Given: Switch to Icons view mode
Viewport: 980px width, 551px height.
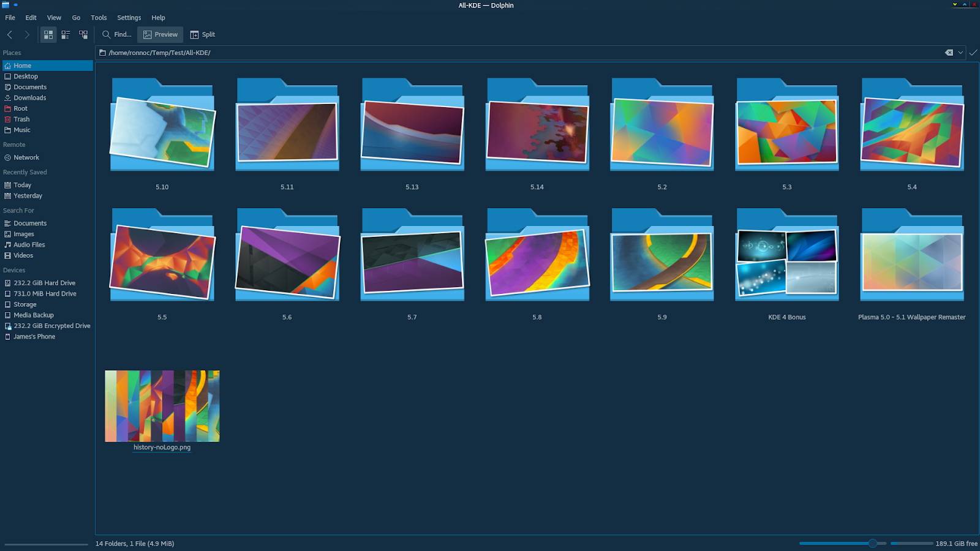Looking at the screenshot, I should click(x=48, y=35).
